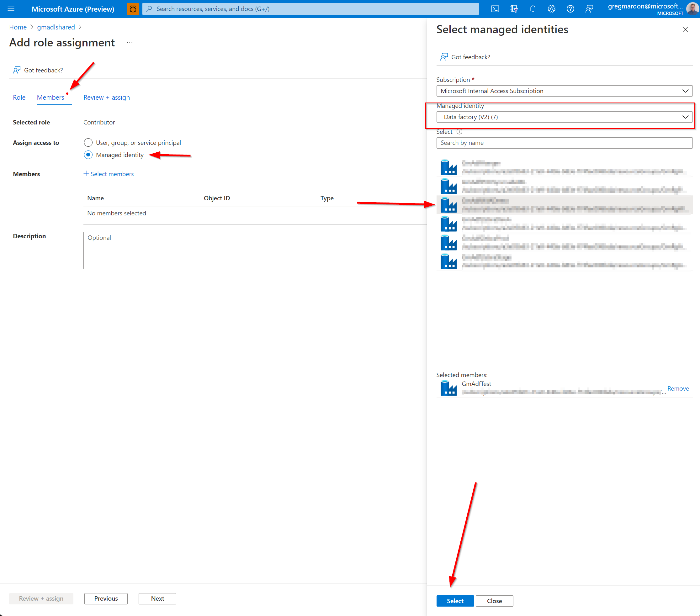Open the account avatar menu
The image size is (700, 616).
click(692, 9)
